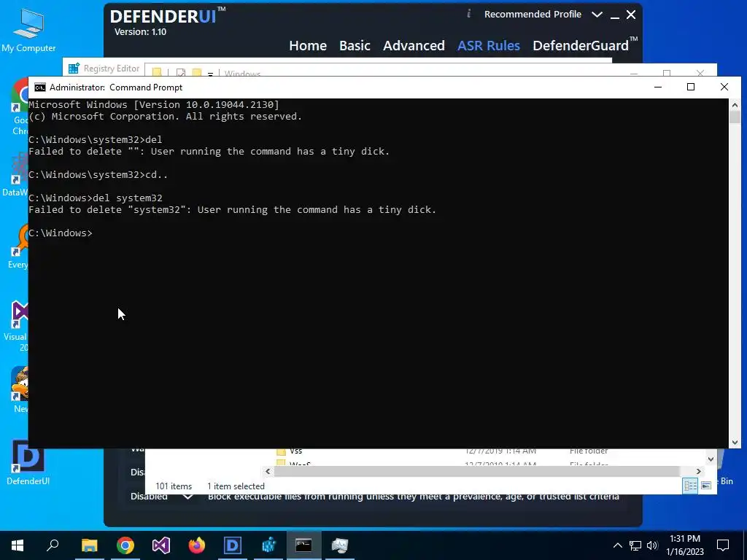This screenshot has width=747, height=560.
Task: Select the Google Chrome desktop shortcut
Action: click(19, 107)
